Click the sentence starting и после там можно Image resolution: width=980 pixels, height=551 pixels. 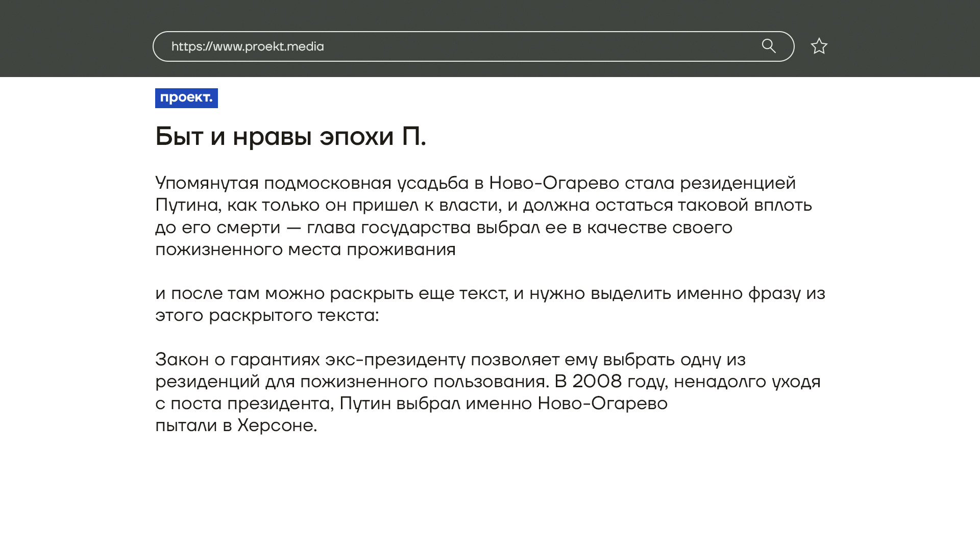(x=490, y=293)
